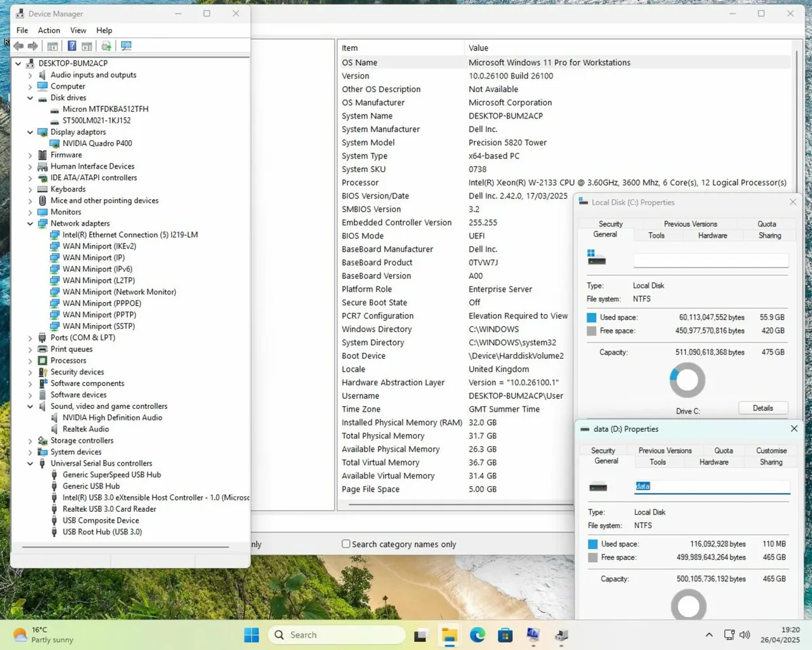Click the Drive C: usage donut chart
The width and height of the screenshot is (812, 650).
[x=687, y=381]
